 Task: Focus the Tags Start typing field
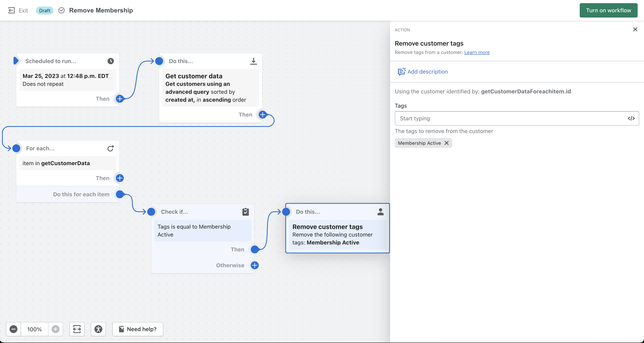pyautogui.click(x=510, y=118)
